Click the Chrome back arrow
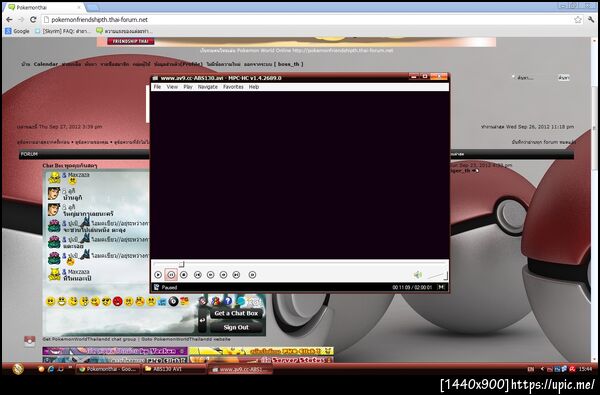The width and height of the screenshot is (600, 395). [x=9, y=20]
